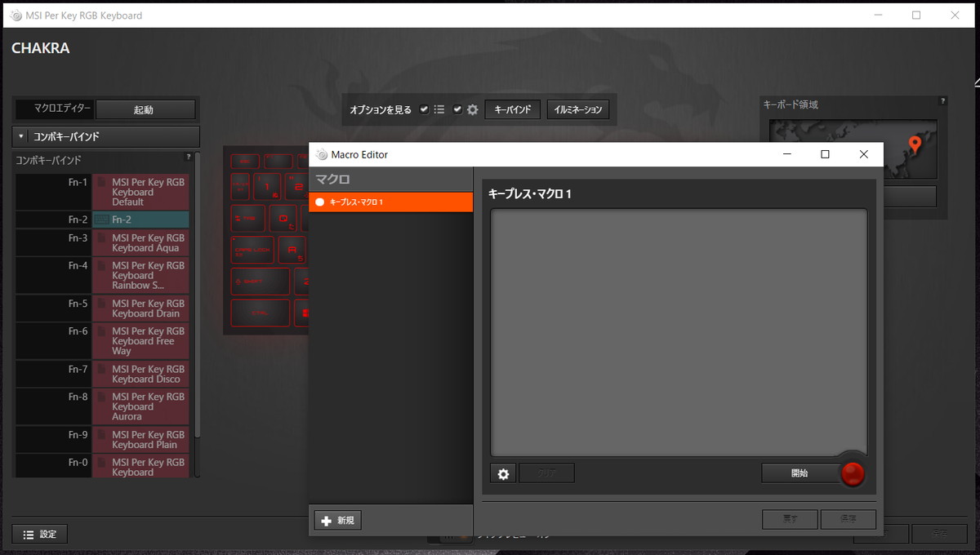This screenshot has width=980, height=555.
Task: Click the 設定 settings button
Action: point(39,535)
